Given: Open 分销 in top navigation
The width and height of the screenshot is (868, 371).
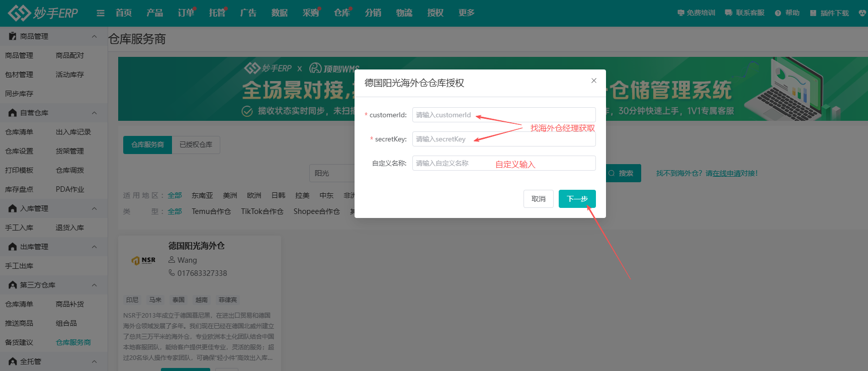Looking at the screenshot, I should click(x=373, y=13).
